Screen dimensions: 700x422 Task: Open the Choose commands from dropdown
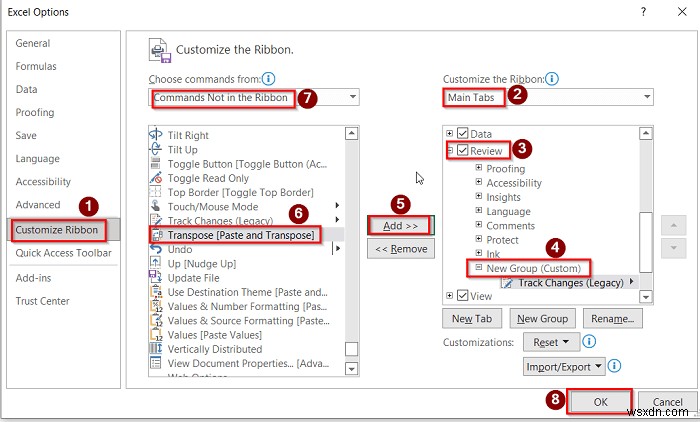[x=353, y=97]
